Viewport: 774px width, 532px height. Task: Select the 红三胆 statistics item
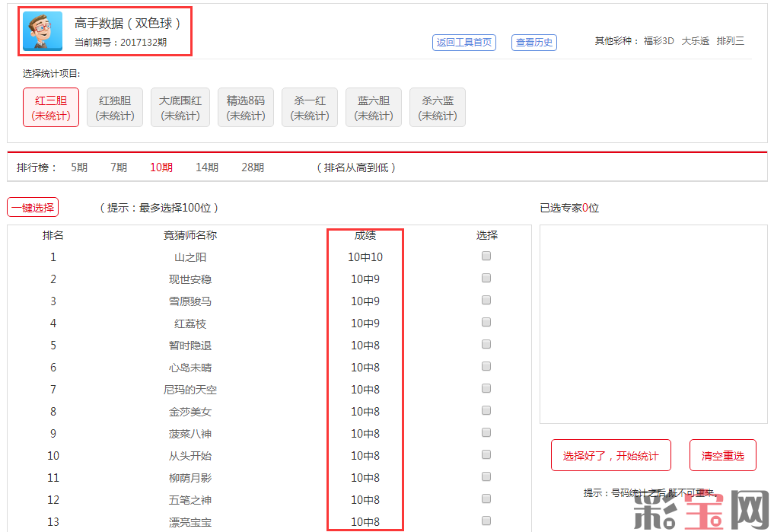51,107
